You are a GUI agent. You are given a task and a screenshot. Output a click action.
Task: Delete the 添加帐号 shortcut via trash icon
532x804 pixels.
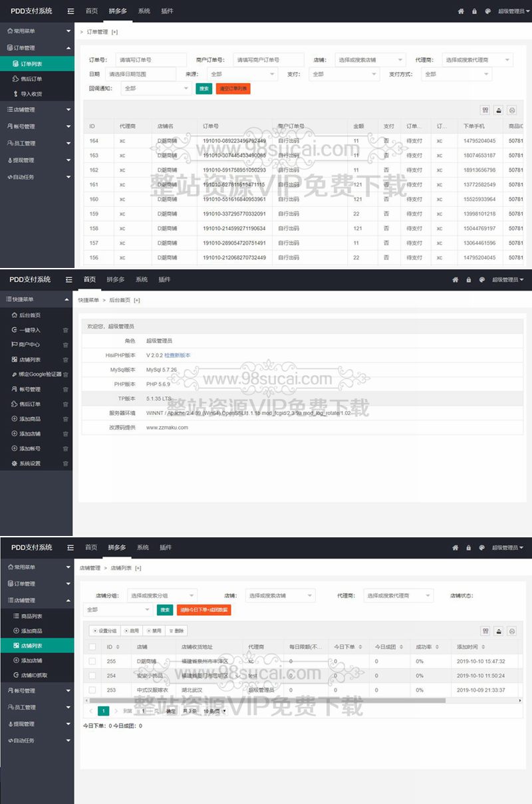65,449
